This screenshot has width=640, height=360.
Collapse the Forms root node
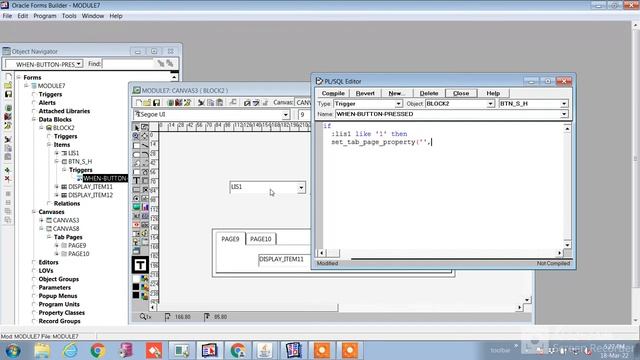tap(19, 77)
